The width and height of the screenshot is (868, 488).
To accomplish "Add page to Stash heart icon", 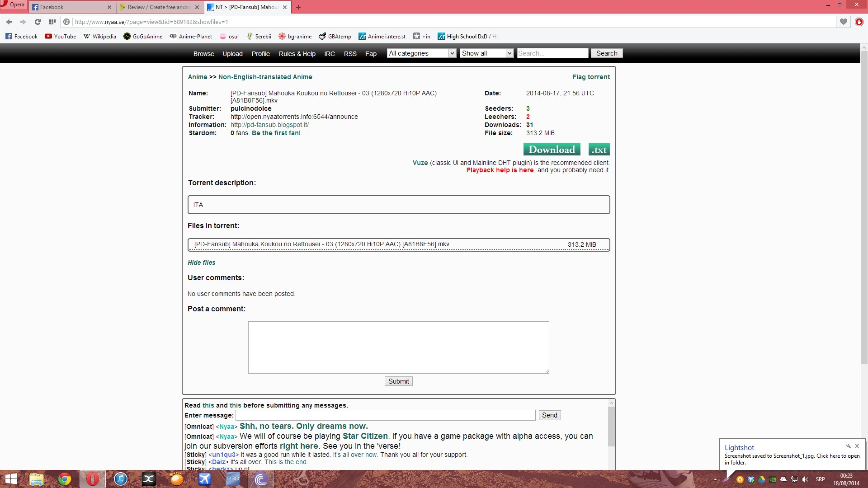I will click(844, 22).
